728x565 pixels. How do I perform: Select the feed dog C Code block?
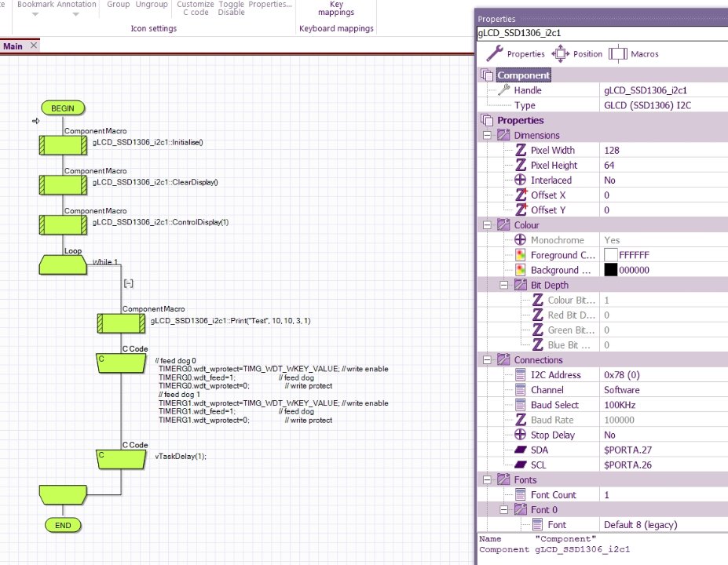click(x=121, y=363)
